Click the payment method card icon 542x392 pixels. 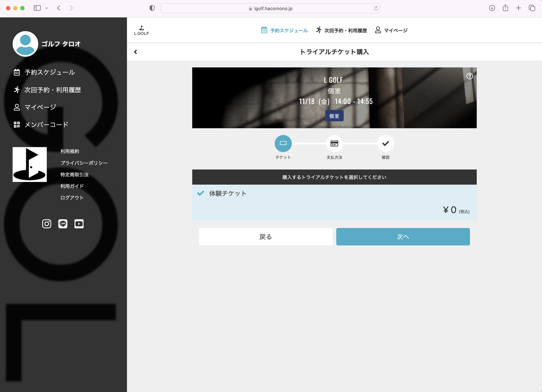[x=334, y=143]
